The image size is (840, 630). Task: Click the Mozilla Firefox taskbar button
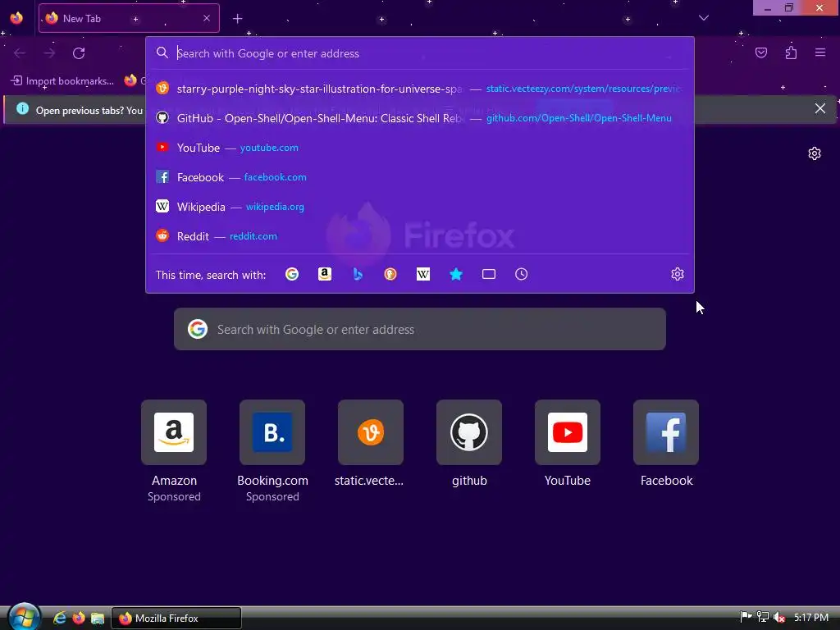click(176, 619)
